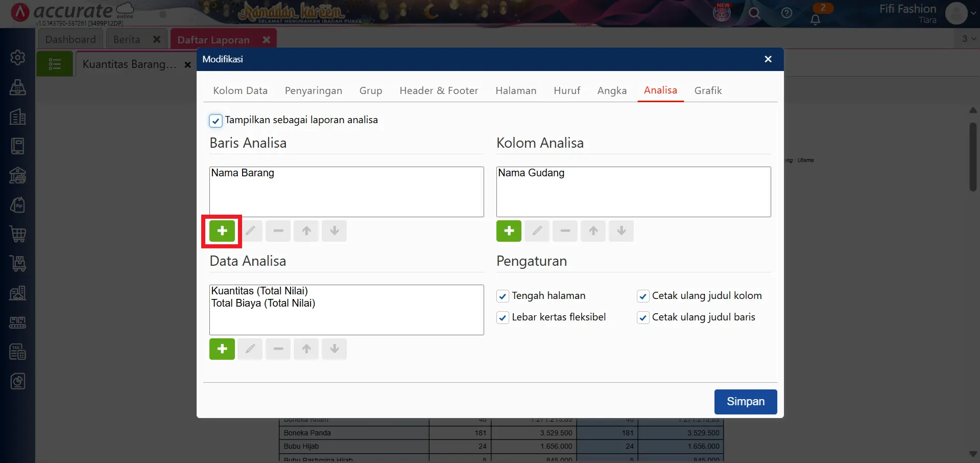Add a new Kolom Analisa entry
The height and width of the screenshot is (463, 980).
(x=509, y=231)
